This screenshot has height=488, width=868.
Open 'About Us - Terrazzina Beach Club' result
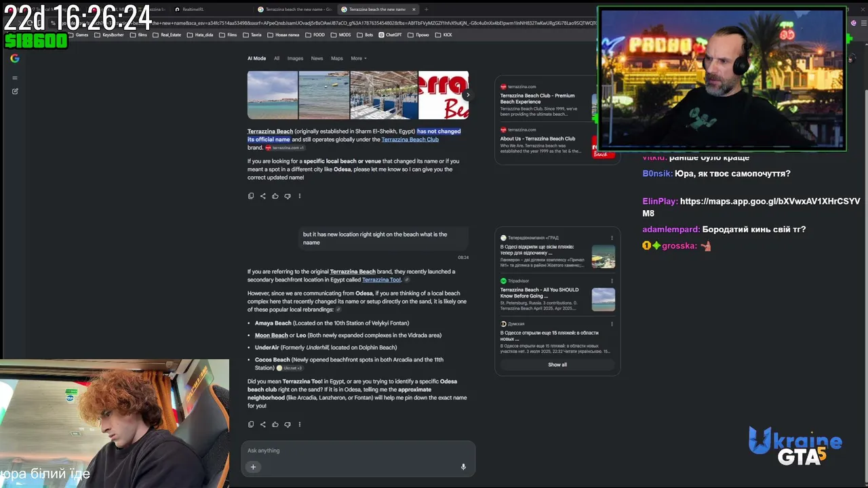click(538, 139)
